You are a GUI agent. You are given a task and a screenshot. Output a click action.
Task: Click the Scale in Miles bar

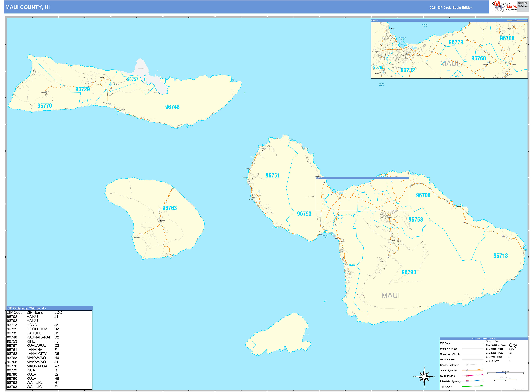tap(505, 373)
